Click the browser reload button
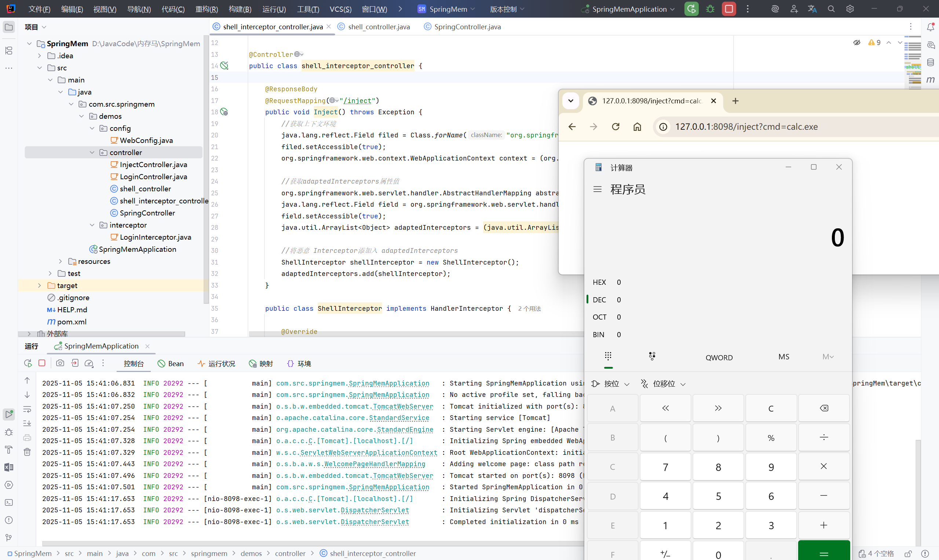This screenshot has height=560, width=939. pos(615,127)
